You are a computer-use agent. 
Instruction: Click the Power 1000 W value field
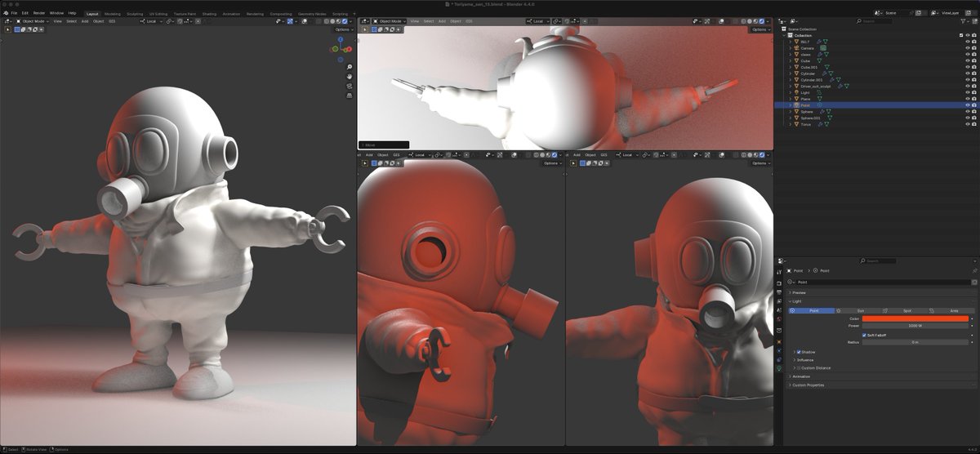pos(915,326)
